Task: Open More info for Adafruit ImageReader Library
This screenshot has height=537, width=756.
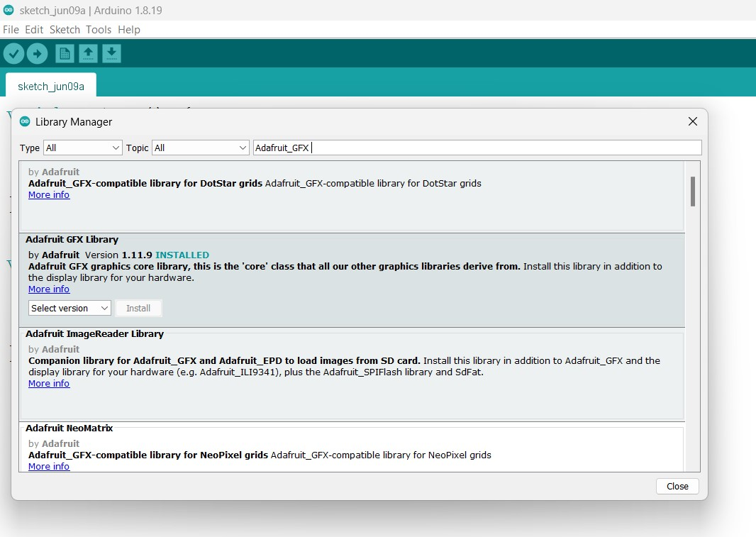Action: click(49, 384)
